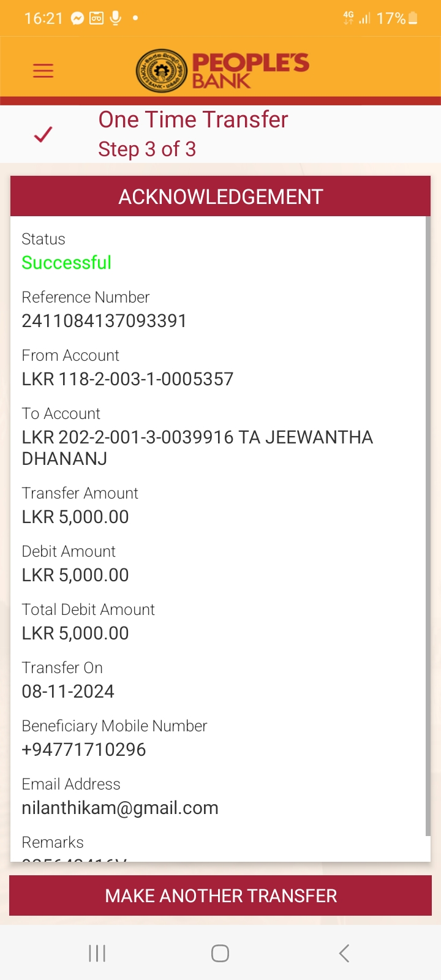441x980 pixels.
Task: Select the reference number 2411084137093391
Action: 104,321
